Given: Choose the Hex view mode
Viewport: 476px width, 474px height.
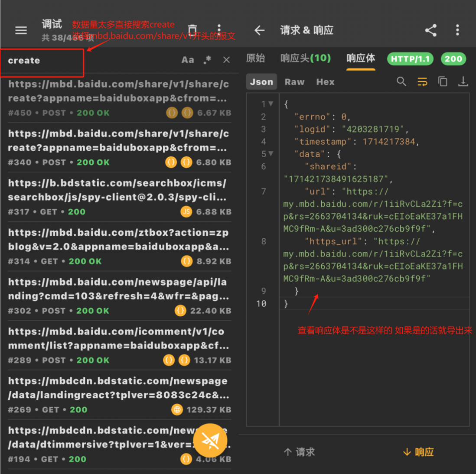Looking at the screenshot, I should (326, 81).
